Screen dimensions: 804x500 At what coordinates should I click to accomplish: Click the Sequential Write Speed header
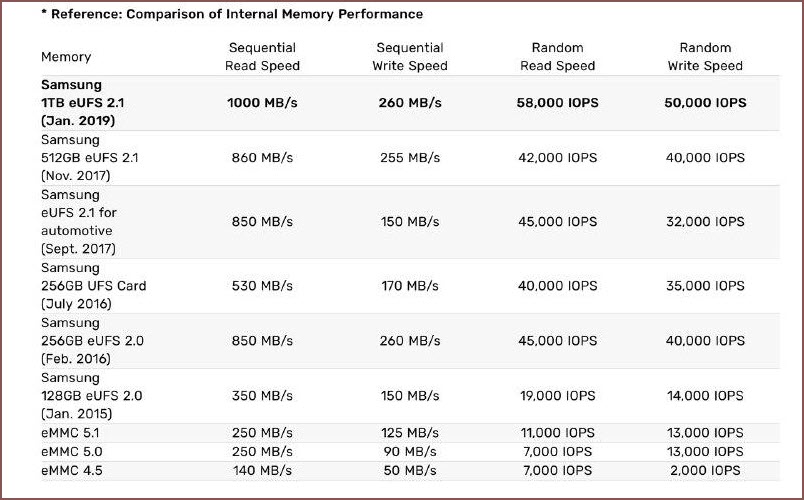410,57
